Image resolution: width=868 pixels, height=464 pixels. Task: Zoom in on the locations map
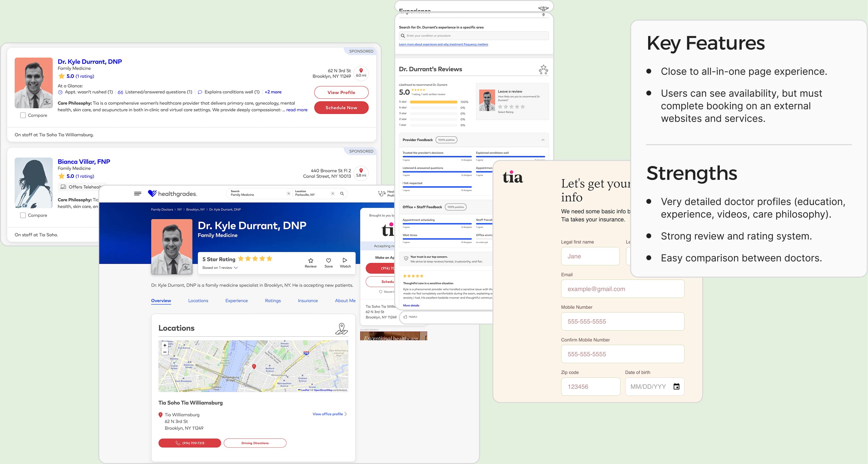[165, 345]
